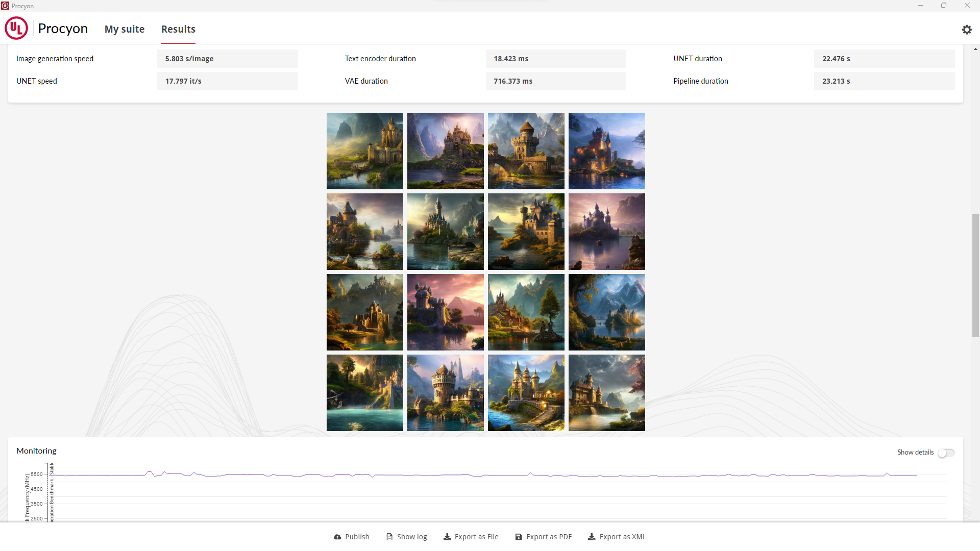Screen dimensions: 980x551
Task: Open the My suite tab
Action: 124,29
